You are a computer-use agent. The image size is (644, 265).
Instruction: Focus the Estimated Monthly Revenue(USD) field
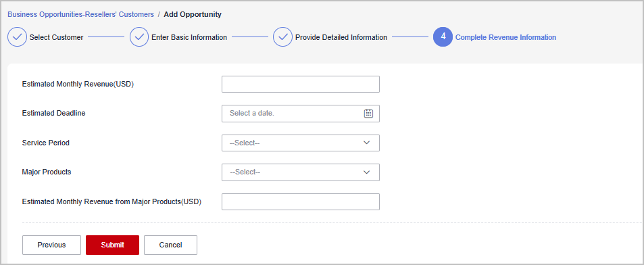(301, 85)
